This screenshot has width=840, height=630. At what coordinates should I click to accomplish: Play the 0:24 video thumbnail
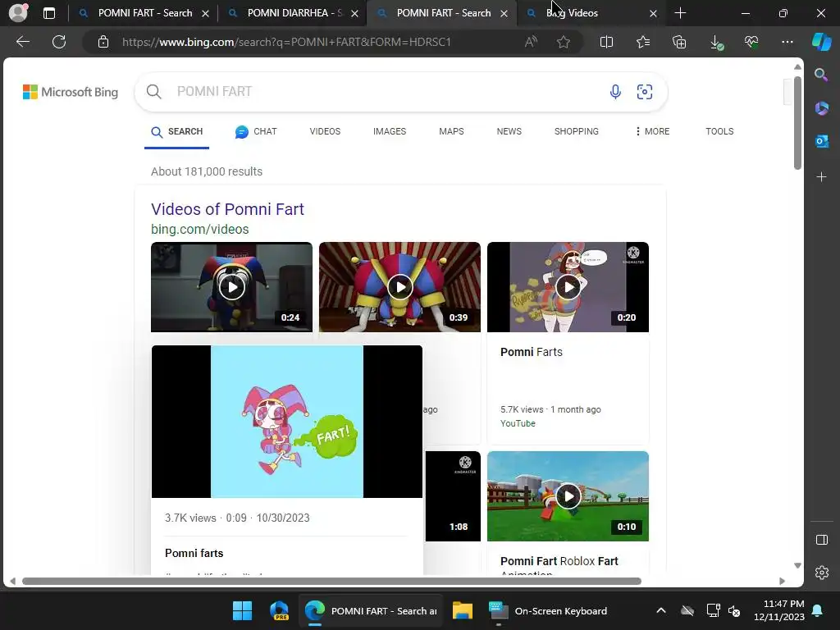[x=231, y=287]
